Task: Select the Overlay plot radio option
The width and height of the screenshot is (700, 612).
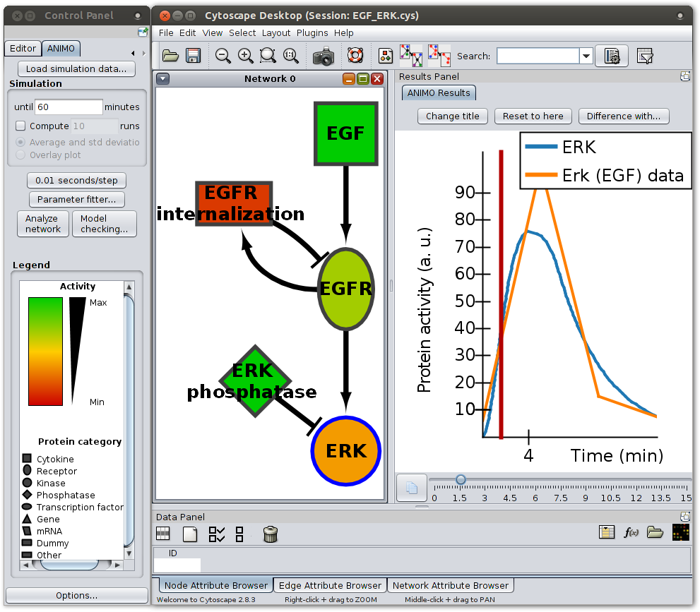Action: click(x=20, y=155)
